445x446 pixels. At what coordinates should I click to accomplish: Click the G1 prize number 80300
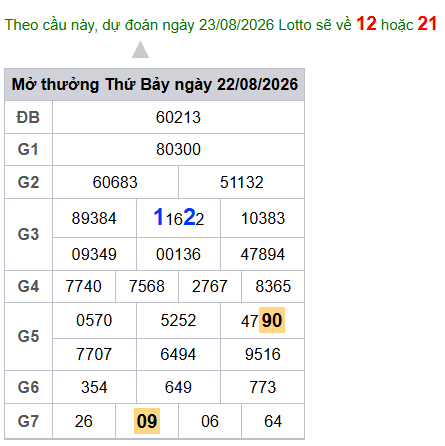coord(178,149)
